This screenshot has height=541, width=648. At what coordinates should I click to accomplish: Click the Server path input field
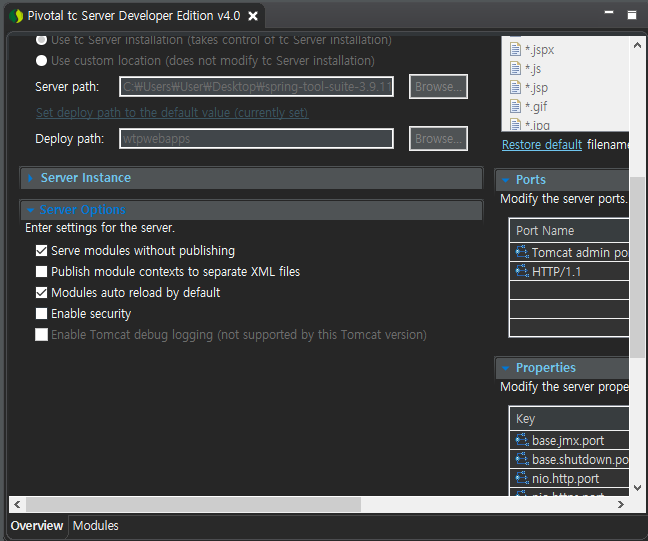(256, 87)
